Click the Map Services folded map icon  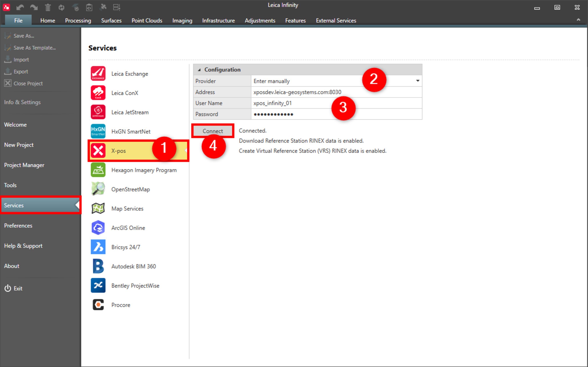coord(98,208)
